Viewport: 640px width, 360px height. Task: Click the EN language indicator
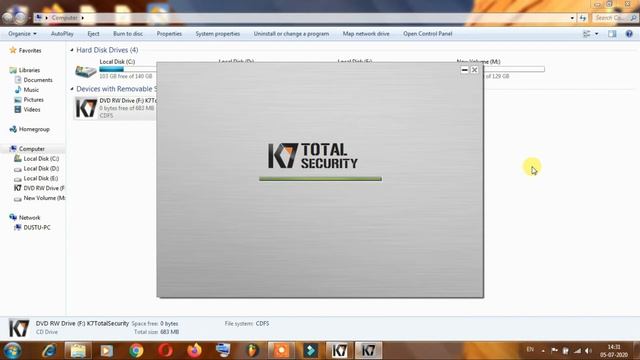(530, 350)
